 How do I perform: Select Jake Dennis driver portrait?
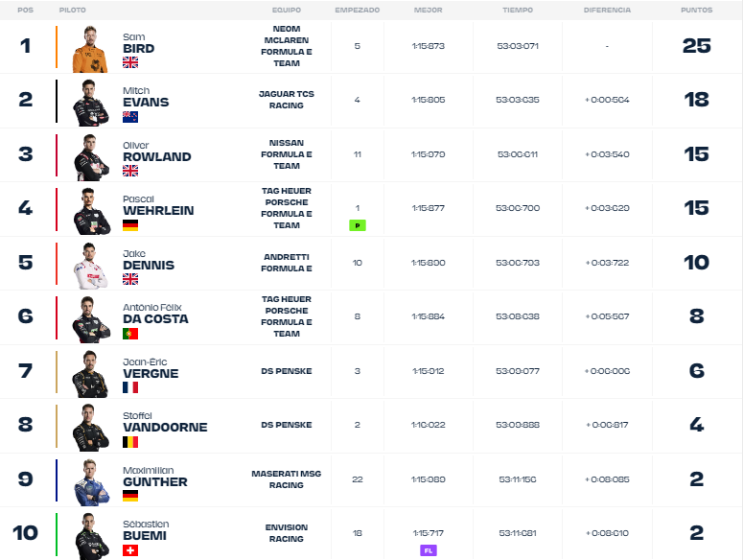90,266
